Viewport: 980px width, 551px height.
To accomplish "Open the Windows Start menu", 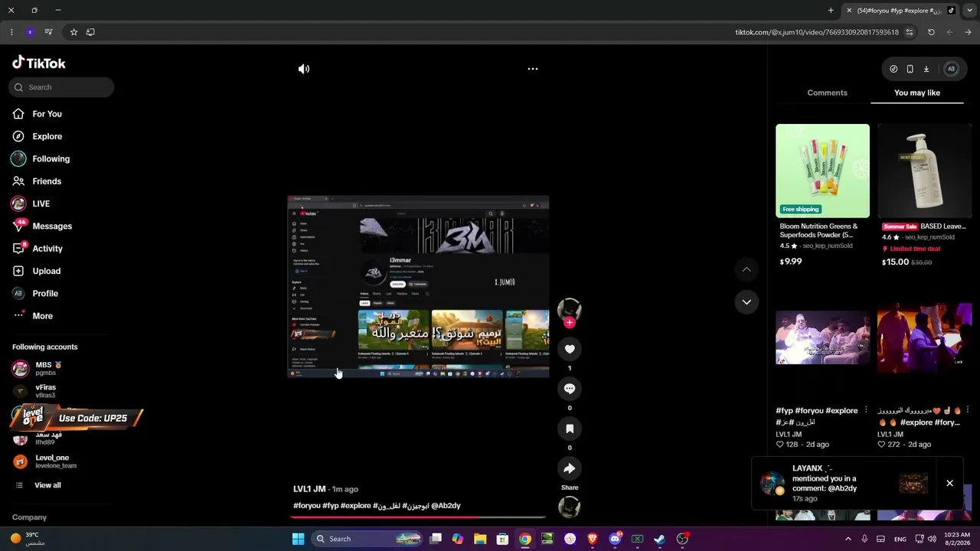I will point(298,539).
